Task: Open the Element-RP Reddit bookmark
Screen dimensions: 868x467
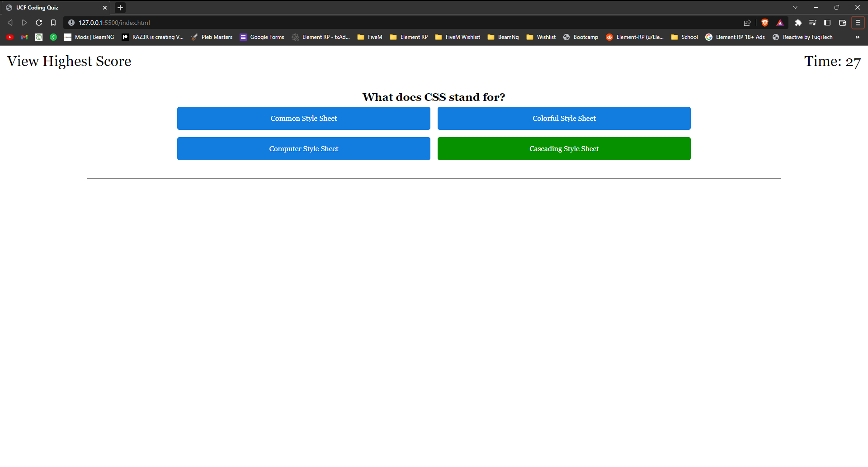Action: coord(635,37)
